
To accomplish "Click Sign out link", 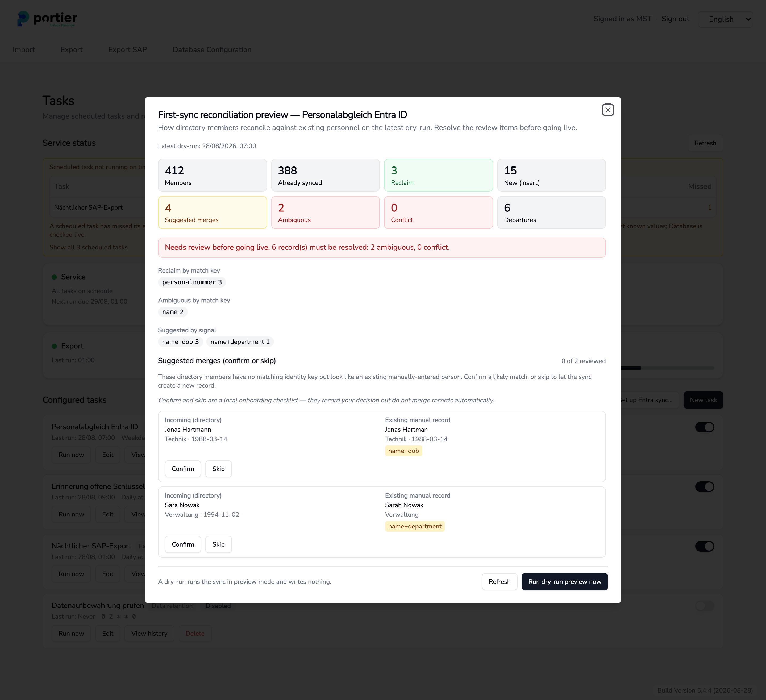I will click(675, 19).
